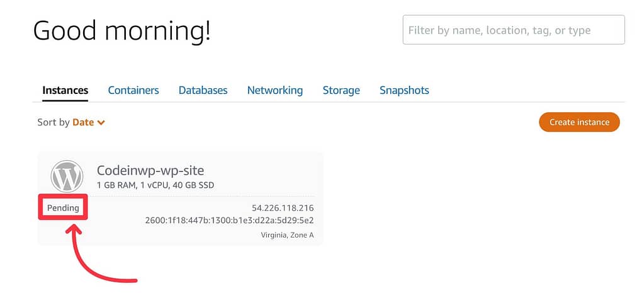This screenshot has width=644, height=295.
Task: Open the Sort by Date dropdown
Action: 89,122
